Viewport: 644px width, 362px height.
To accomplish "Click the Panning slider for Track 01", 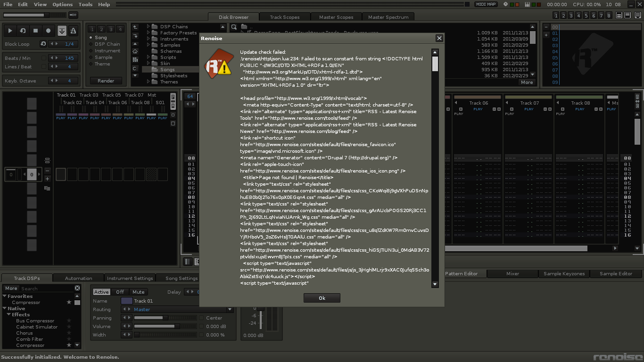I will pyautogui.click(x=165, y=318).
